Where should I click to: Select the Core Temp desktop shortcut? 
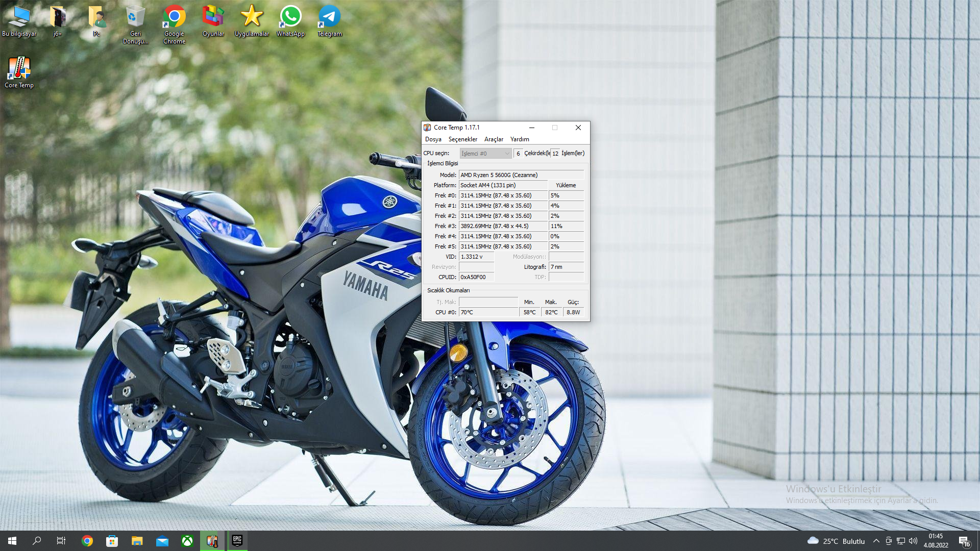pyautogui.click(x=19, y=72)
